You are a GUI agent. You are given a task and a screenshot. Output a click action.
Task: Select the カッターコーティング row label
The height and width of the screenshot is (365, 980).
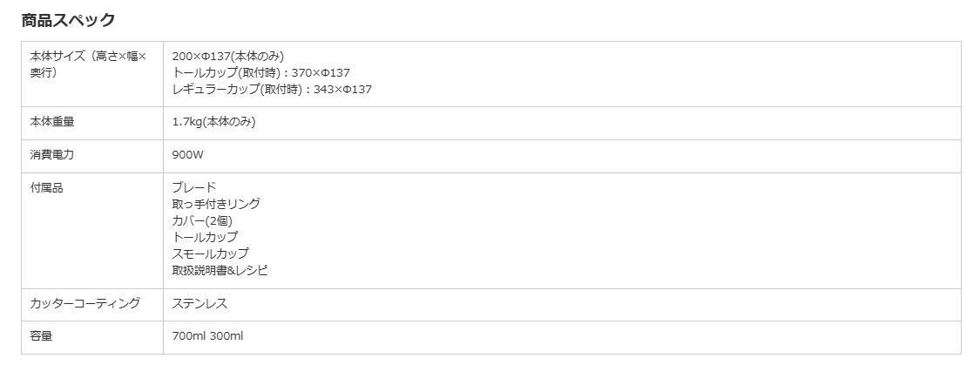(x=85, y=303)
